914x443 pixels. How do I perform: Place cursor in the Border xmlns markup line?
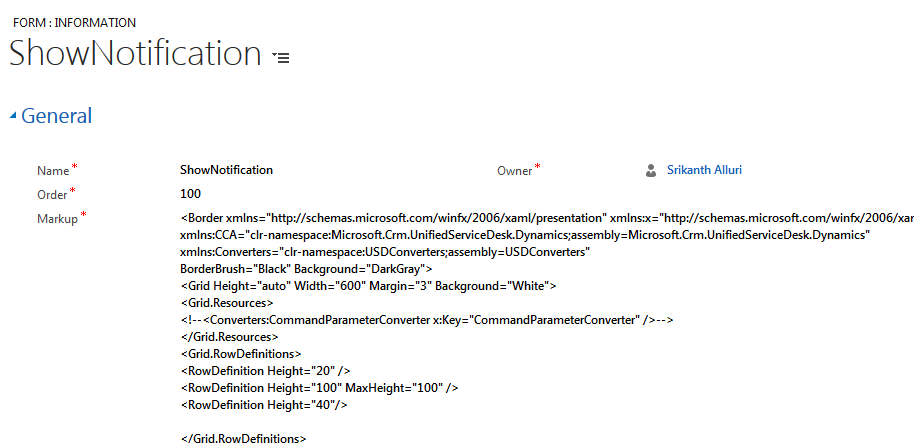coord(547,219)
